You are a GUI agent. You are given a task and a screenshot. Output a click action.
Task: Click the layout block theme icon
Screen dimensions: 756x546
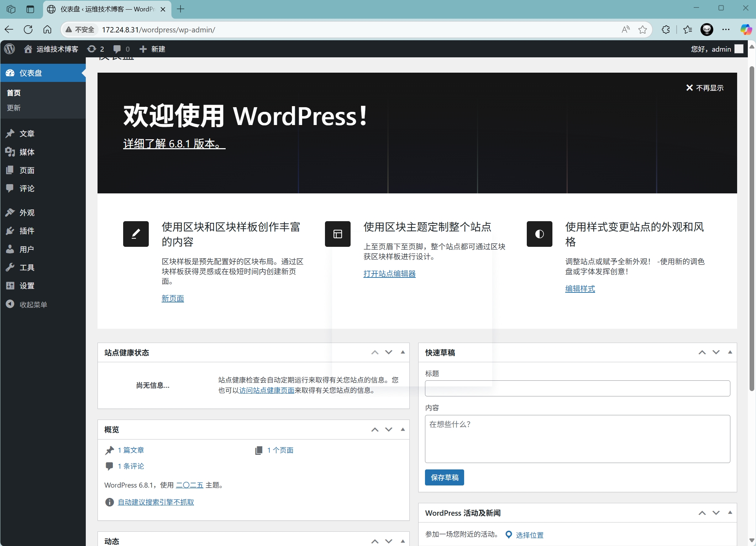[338, 234]
